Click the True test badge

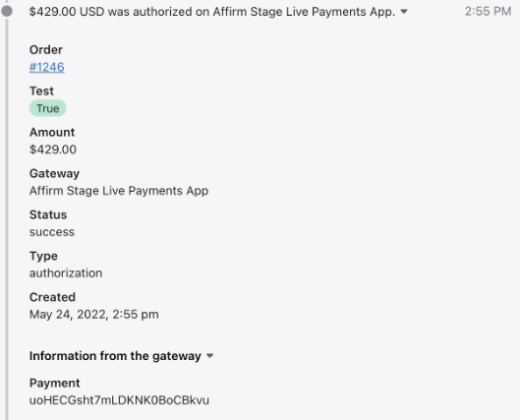point(48,108)
